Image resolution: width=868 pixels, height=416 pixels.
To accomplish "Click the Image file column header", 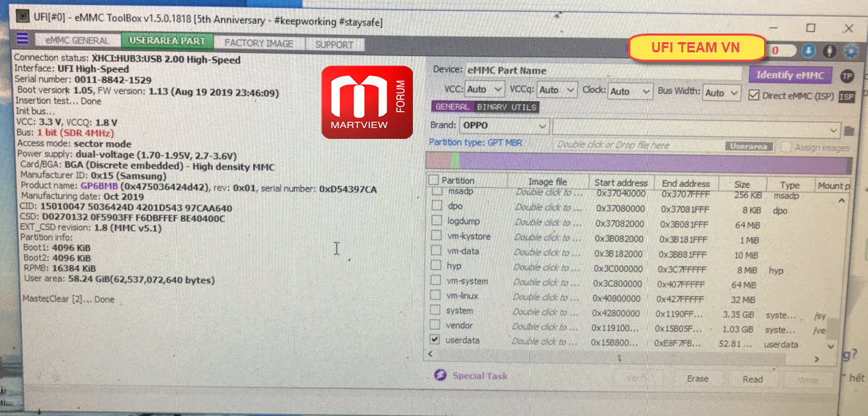I will click(x=547, y=182).
